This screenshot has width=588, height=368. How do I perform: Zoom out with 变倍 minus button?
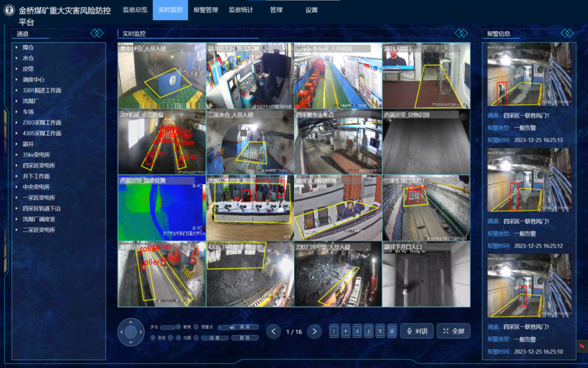coord(170,337)
